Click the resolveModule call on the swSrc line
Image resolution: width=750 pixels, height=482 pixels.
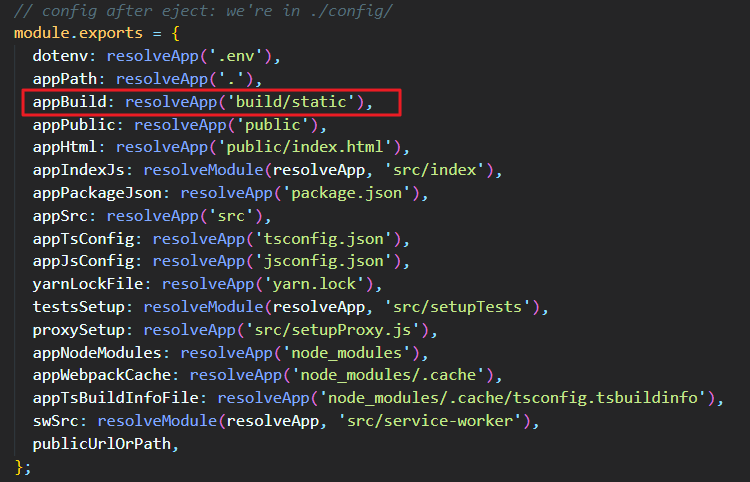157,421
